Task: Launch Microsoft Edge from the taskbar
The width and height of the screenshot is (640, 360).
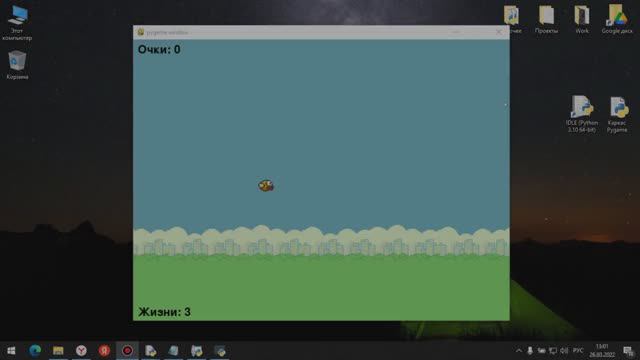Action: (35, 351)
